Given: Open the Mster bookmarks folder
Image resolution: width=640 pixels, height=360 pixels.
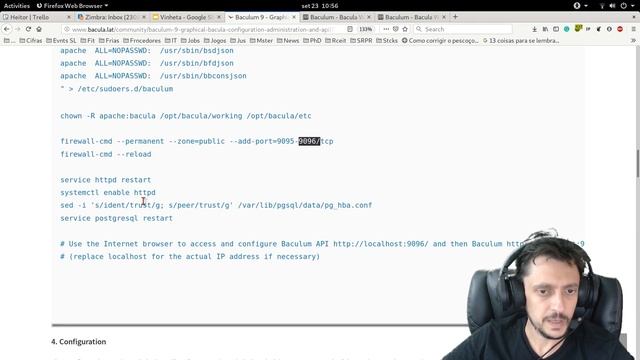Looking at the screenshot, I should click(261, 41).
